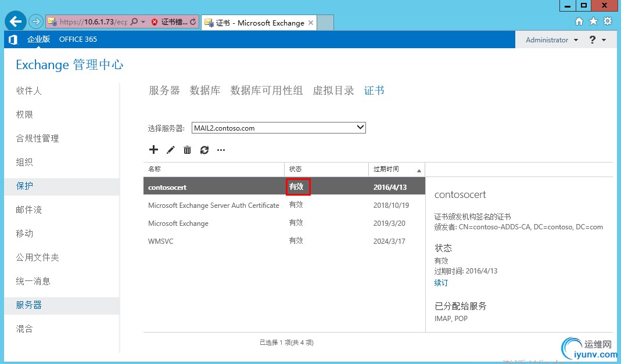Open the 数据库 tab

(x=204, y=91)
